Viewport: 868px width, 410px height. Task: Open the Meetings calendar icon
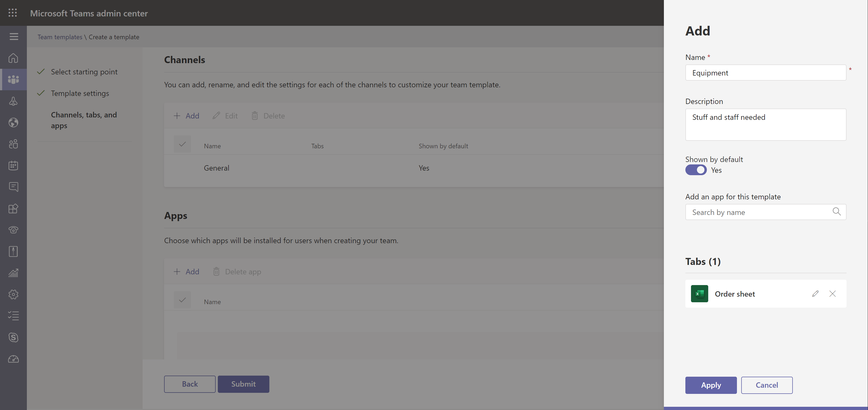coord(13,166)
